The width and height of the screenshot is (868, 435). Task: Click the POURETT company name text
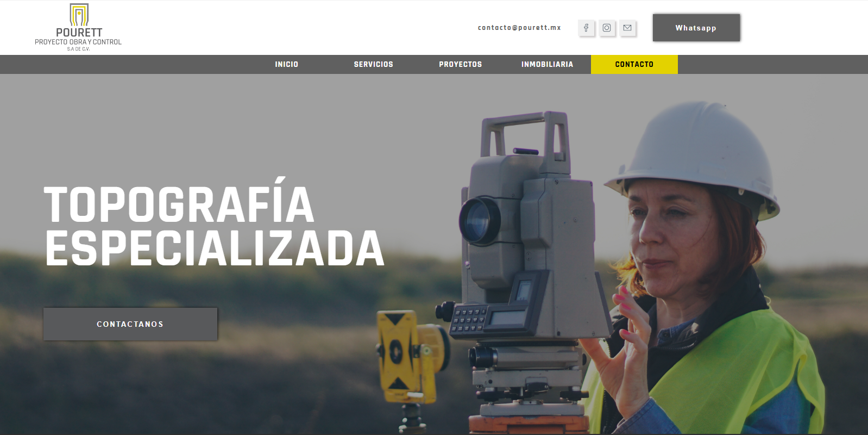pyautogui.click(x=79, y=33)
